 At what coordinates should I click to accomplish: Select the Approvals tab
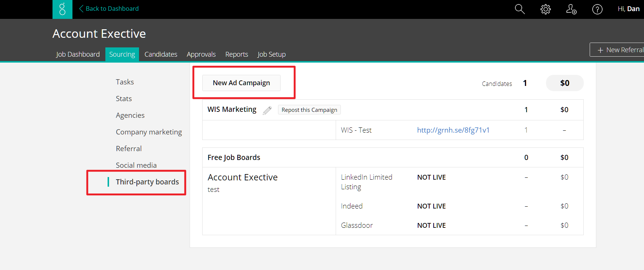tap(201, 54)
